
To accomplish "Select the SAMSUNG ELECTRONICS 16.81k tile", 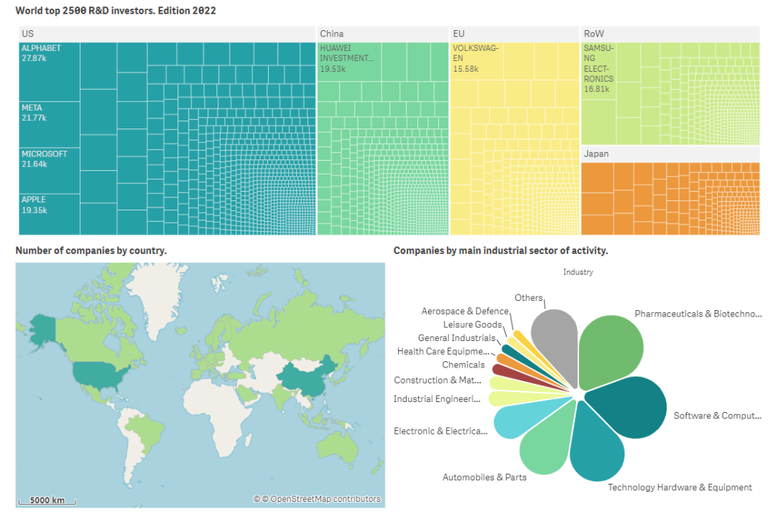I will coord(599,70).
